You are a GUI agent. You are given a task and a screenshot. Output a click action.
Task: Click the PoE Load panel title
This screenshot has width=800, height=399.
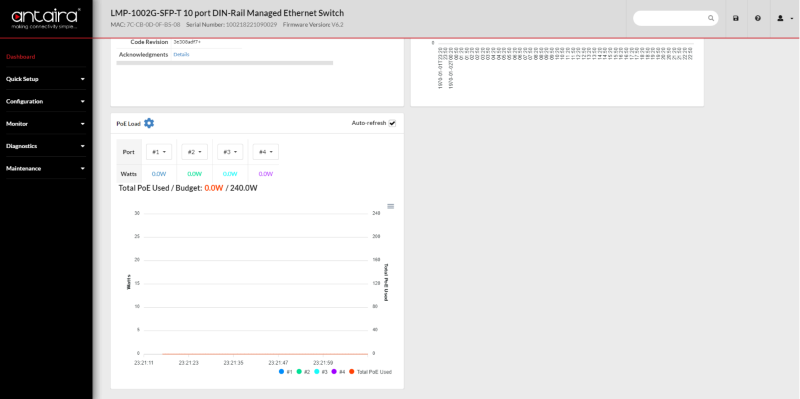[x=128, y=123]
